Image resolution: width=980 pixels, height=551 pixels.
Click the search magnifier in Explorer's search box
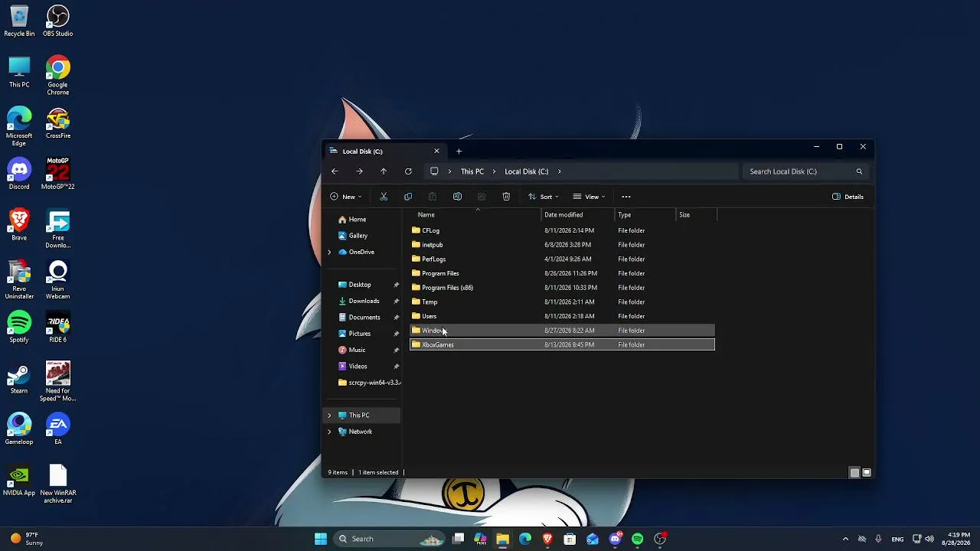[x=859, y=171]
